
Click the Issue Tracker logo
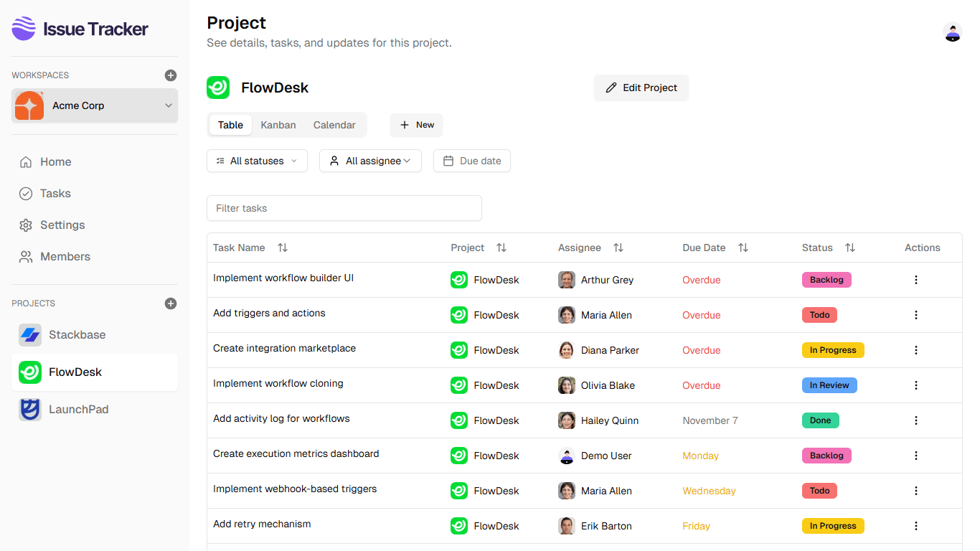coord(79,29)
